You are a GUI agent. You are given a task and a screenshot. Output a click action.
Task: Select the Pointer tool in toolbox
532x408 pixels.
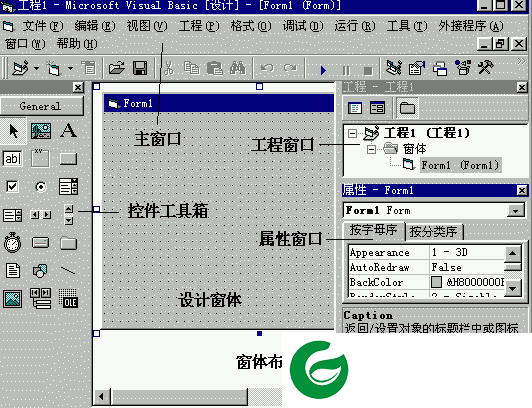(13, 131)
